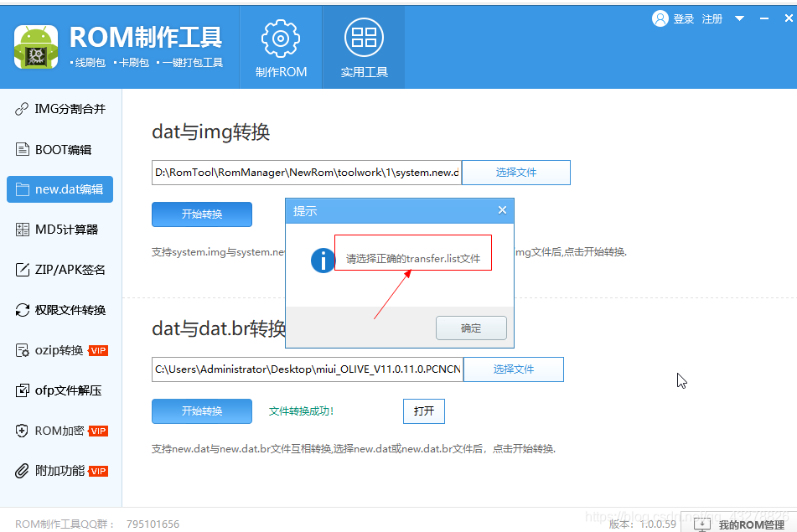Click the BOOT编辑 document icon
This screenshot has width=797, height=532.
coord(23,149)
